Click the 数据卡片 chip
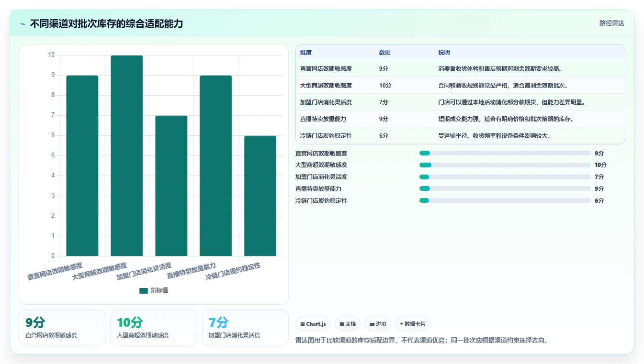644x364 pixels. pos(413,324)
